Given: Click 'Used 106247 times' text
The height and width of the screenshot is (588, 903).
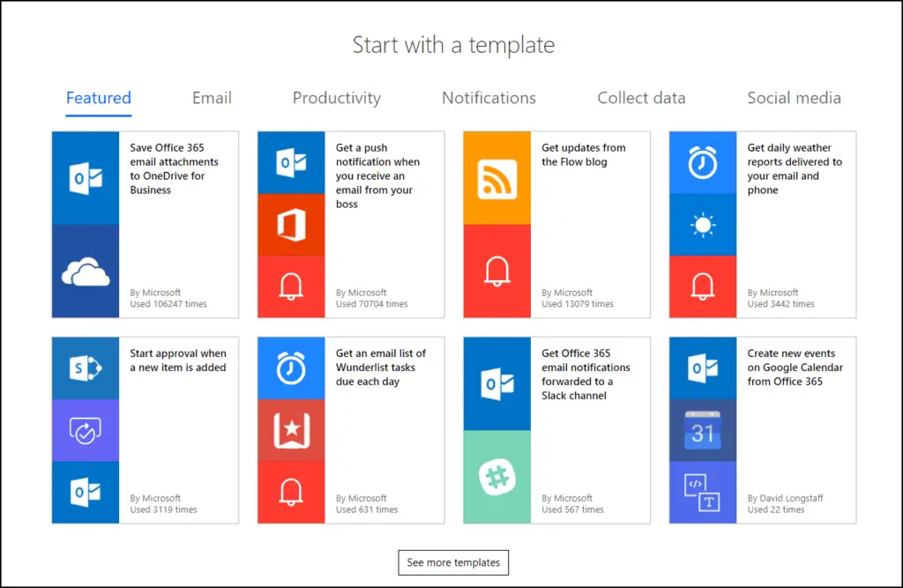Looking at the screenshot, I should coord(168,304).
